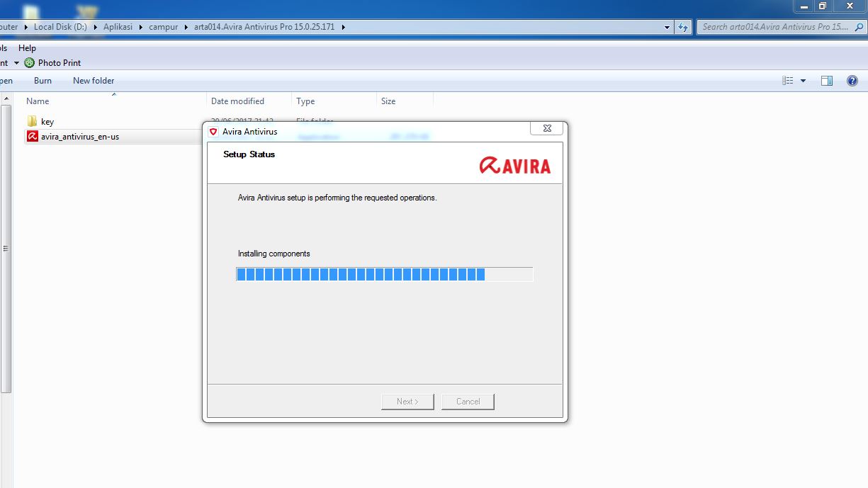Screen dimensions: 868x488
Task: Open the Help menu
Action: pyautogui.click(x=27, y=48)
